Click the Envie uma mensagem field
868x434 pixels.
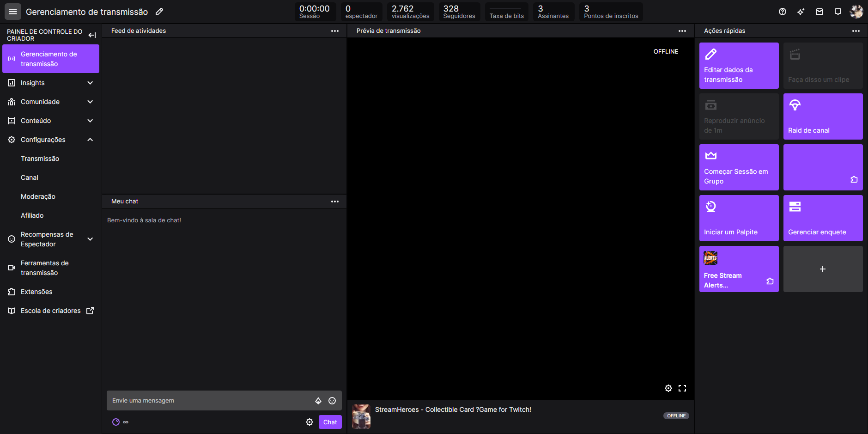(x=208, y=401)
